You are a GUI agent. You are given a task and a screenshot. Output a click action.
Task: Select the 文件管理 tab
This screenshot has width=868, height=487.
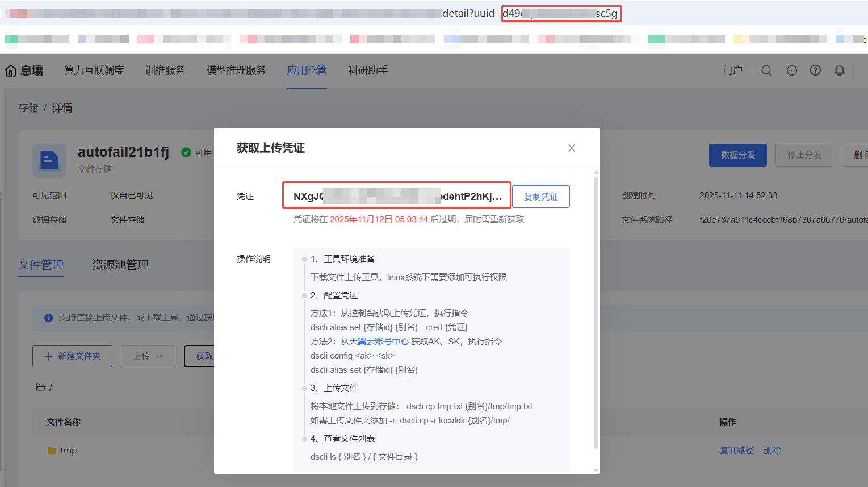[41, 265]
